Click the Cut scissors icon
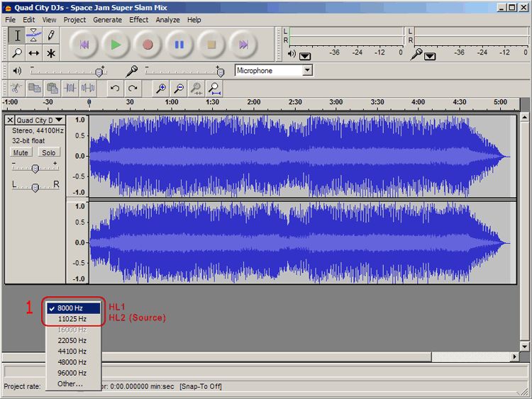Screen dimensions: 532x399 coord(14,88)
